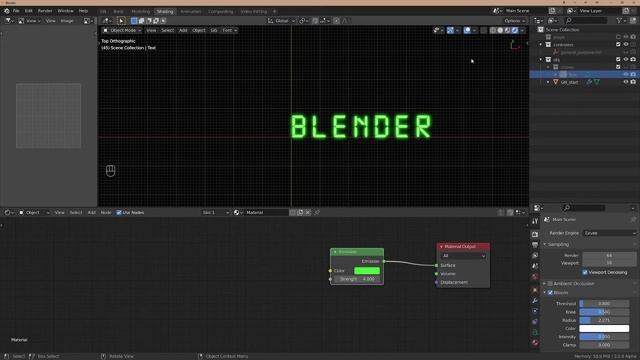Click the Font menu button
Viewport: 640px width, 360px height.
229,30
